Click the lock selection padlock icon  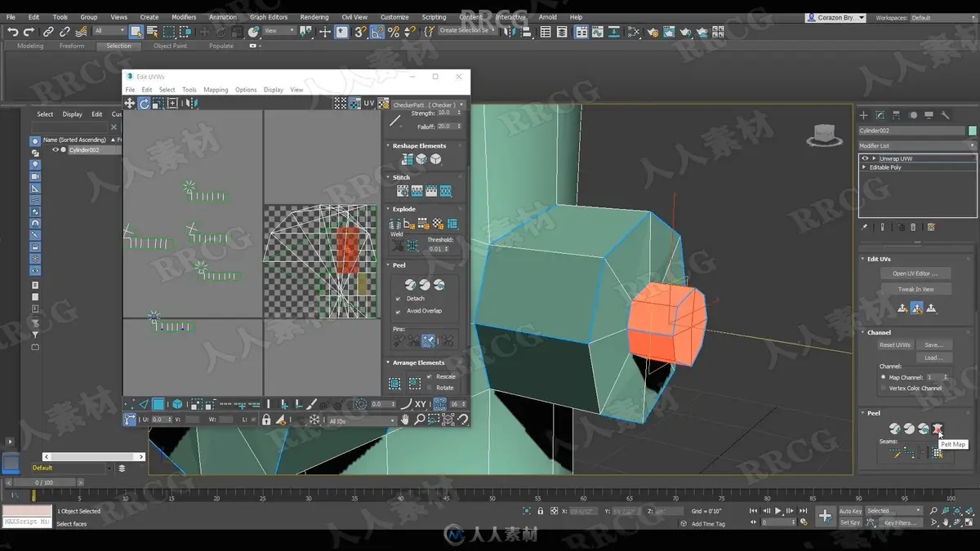(x=266, y=420)
